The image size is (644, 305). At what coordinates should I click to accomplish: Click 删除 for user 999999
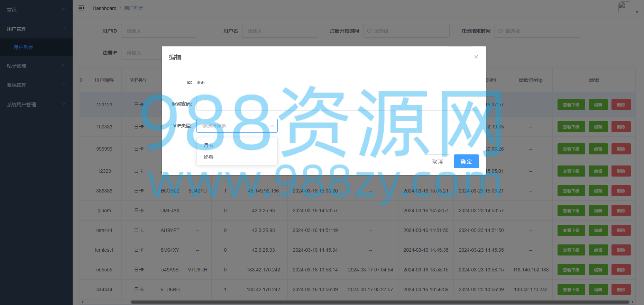click(621, 149)
